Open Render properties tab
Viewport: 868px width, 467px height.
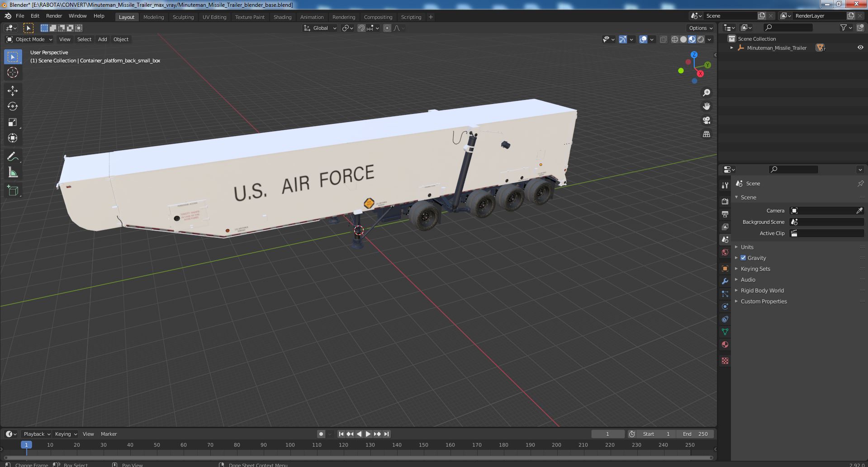coord(725,201)
